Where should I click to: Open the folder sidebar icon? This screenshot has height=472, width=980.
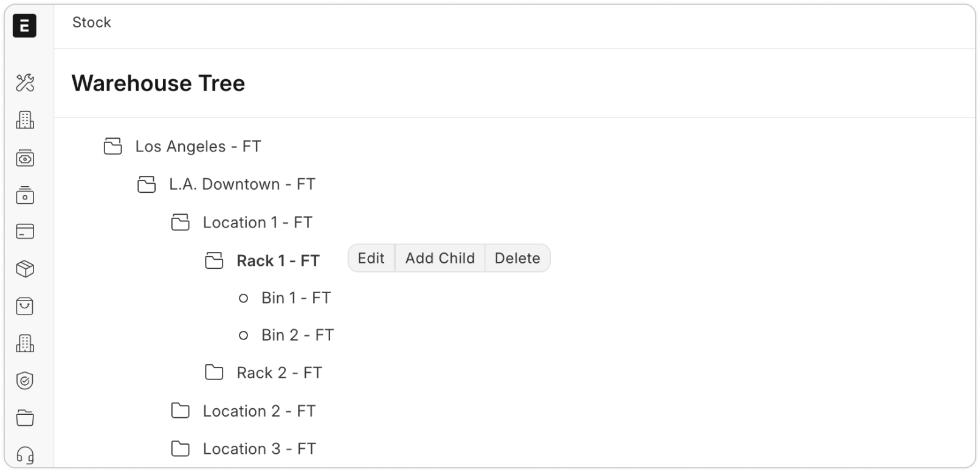point(25,418)
